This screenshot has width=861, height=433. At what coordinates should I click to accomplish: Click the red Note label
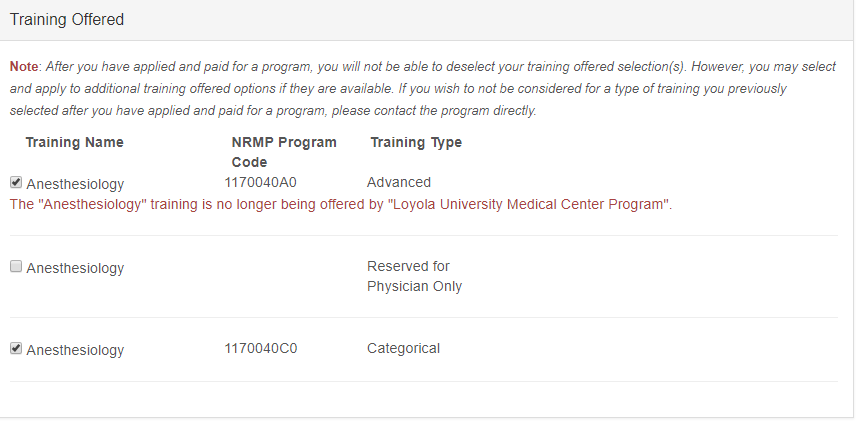(x=24, y=66)
